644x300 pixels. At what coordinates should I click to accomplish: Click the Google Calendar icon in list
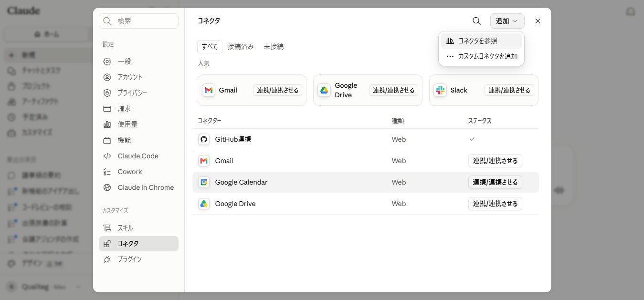(204, 182)
